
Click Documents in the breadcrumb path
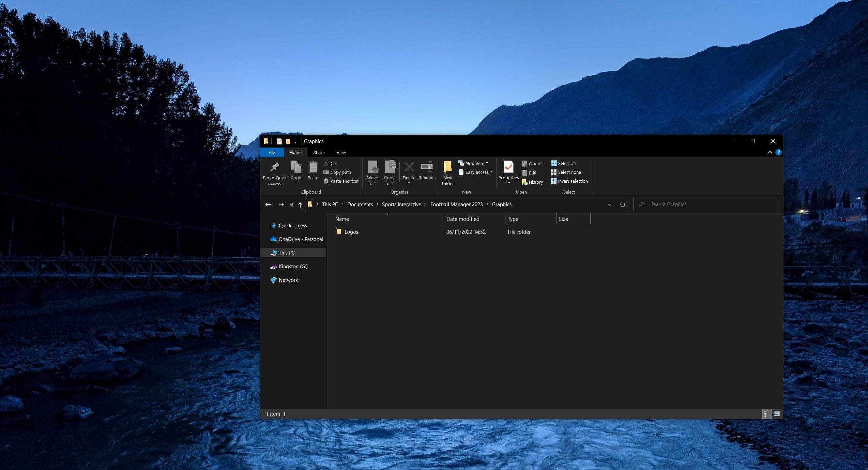pos(360,204)
